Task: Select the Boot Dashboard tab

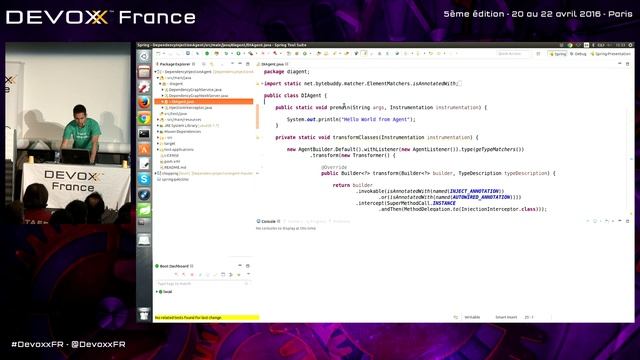Action: [x=174, y=266]
